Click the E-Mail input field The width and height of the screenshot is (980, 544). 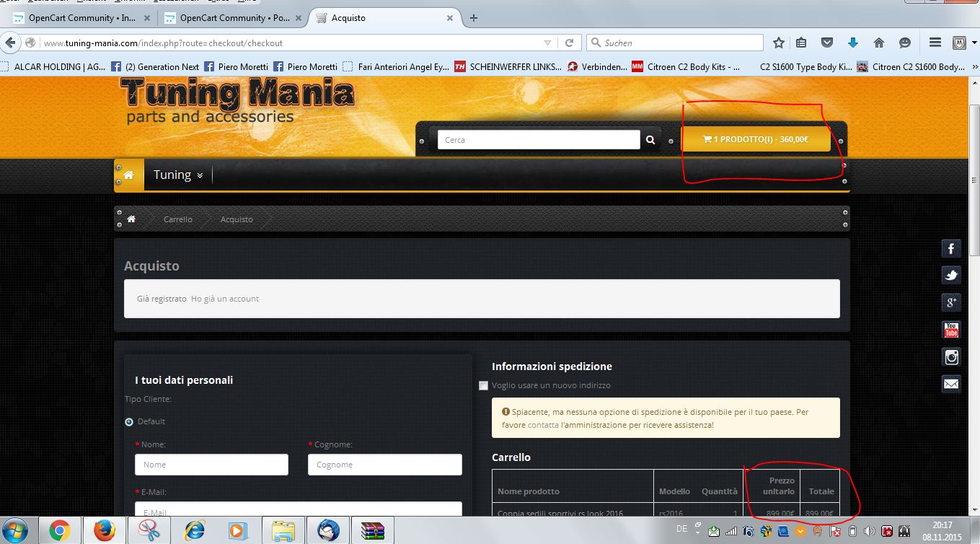tap(299, 509)
